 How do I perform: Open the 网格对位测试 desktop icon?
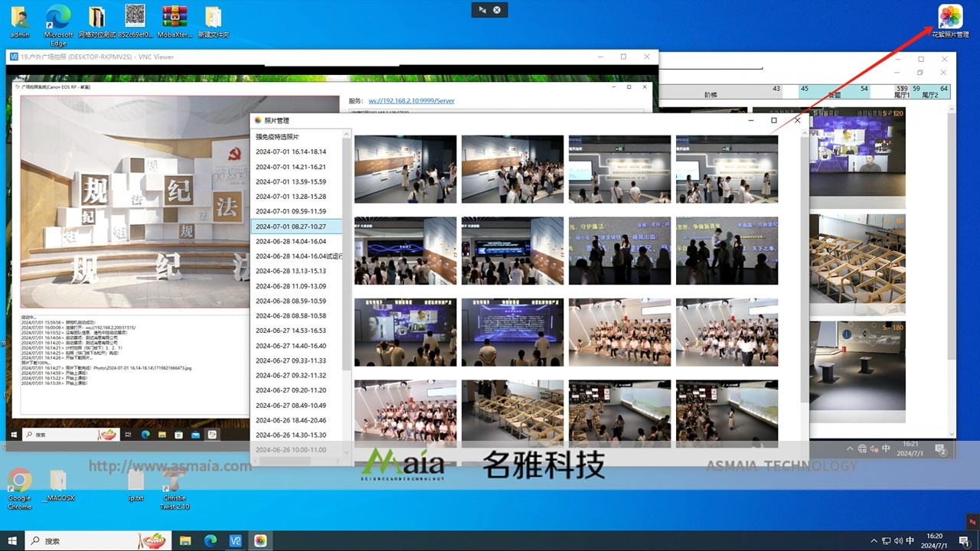[x=97, y=21]
